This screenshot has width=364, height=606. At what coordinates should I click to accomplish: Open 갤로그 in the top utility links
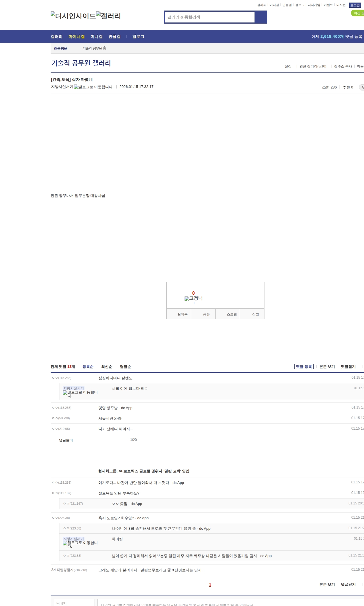(300, 5)
